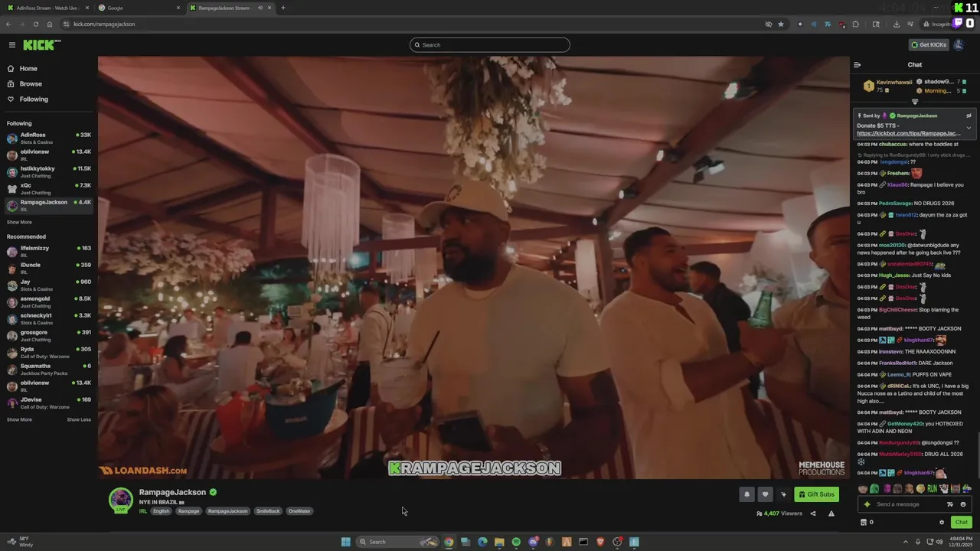Go back using the browser back arrow
The height and width of the screenshot is (551, 980).
tap(8, 24)
